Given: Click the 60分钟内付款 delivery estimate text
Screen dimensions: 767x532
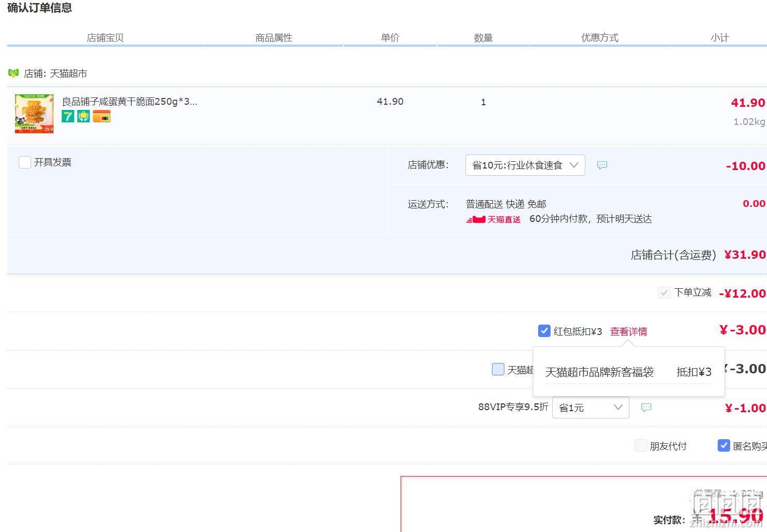Looking at the screenshot, I should tap(591, 219).
